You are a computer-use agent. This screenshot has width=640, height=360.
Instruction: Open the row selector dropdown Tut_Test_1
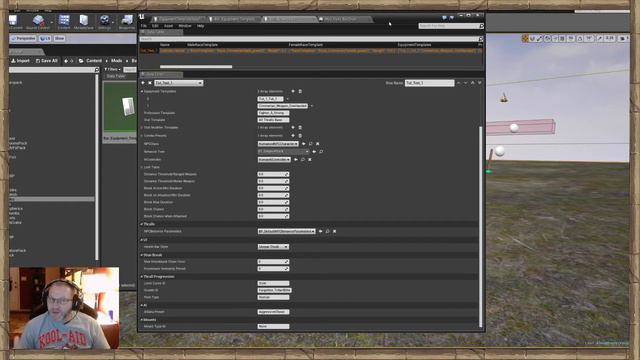178,83
